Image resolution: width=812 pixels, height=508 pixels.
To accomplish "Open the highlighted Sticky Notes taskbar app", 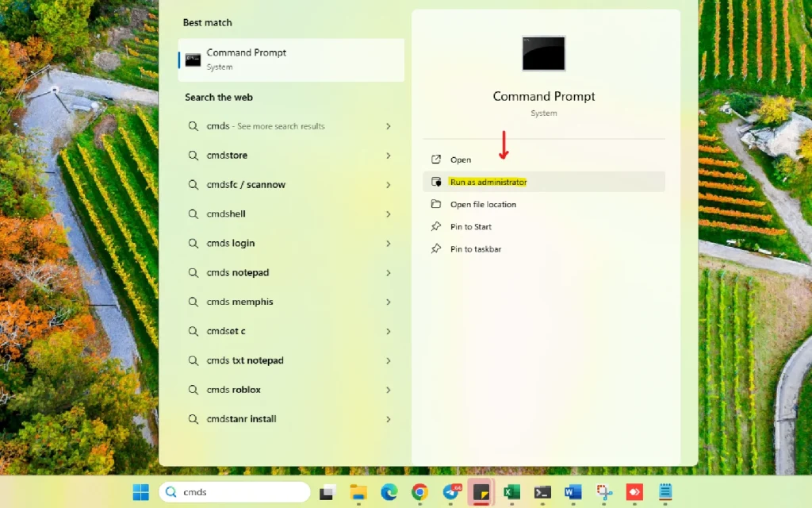I will coord(481,492).
